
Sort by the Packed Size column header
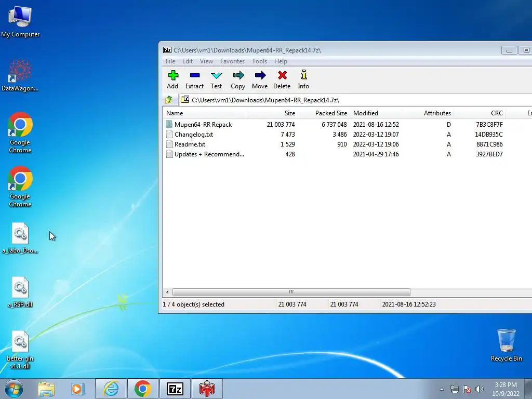coord(324,113)
